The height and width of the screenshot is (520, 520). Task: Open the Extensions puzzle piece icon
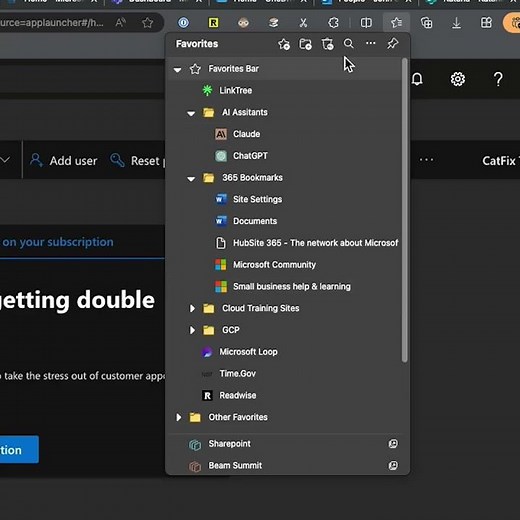pos(333,23)
